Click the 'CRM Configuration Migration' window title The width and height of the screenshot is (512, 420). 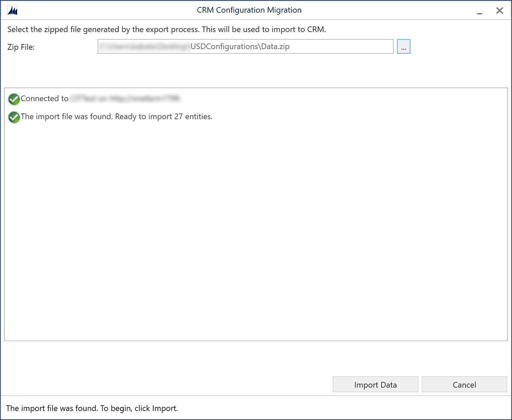(249, 10)
